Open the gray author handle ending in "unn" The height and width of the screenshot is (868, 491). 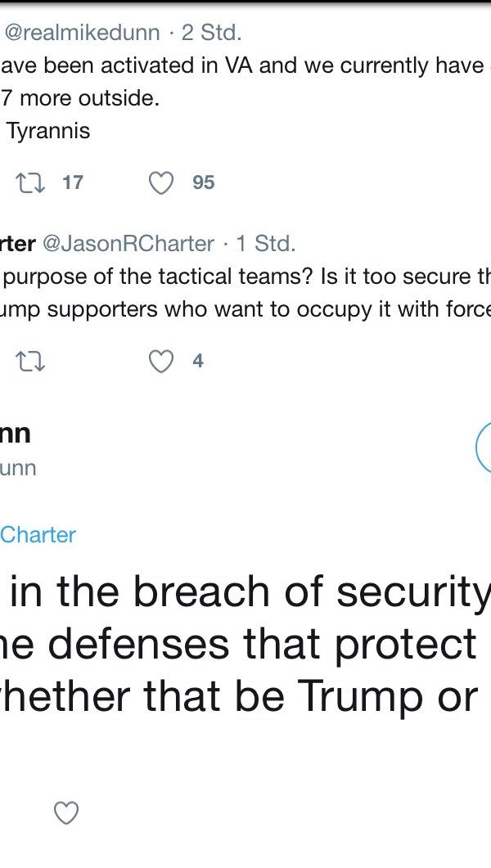[x=18, y=468]
